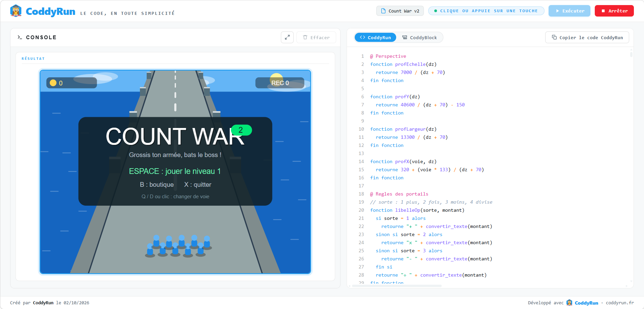
Task: Click the CoddyRun brand name in header
Action: pos(51,11)
